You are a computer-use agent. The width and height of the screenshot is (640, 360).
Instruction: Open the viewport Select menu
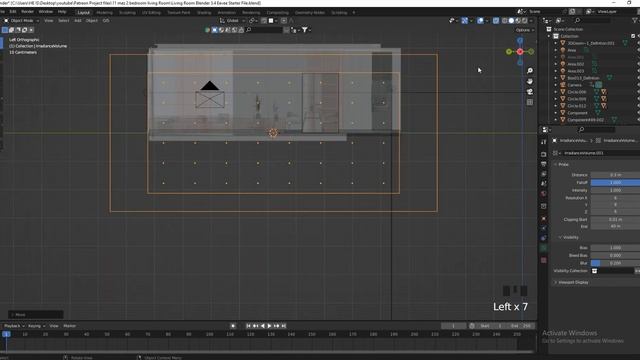(64, 20)
